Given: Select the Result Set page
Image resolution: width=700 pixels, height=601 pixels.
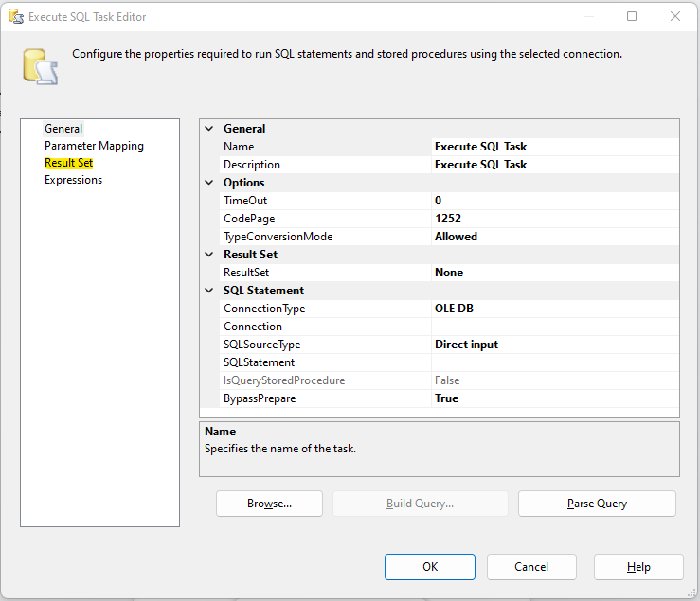Looking at the screenshot, I should point(68,163).
